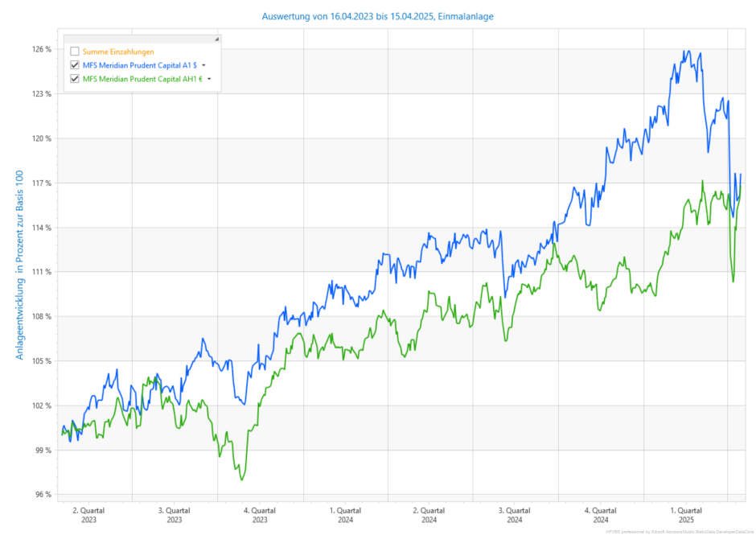Click the '4. Quartal 2024' axis label
This screenshot has width=756, height=535.
(600, 515)
